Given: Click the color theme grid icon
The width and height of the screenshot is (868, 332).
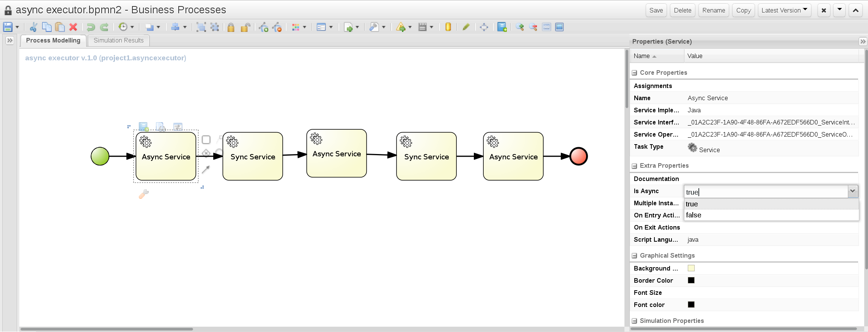Looking at the screenshot, I should (296, 27).
